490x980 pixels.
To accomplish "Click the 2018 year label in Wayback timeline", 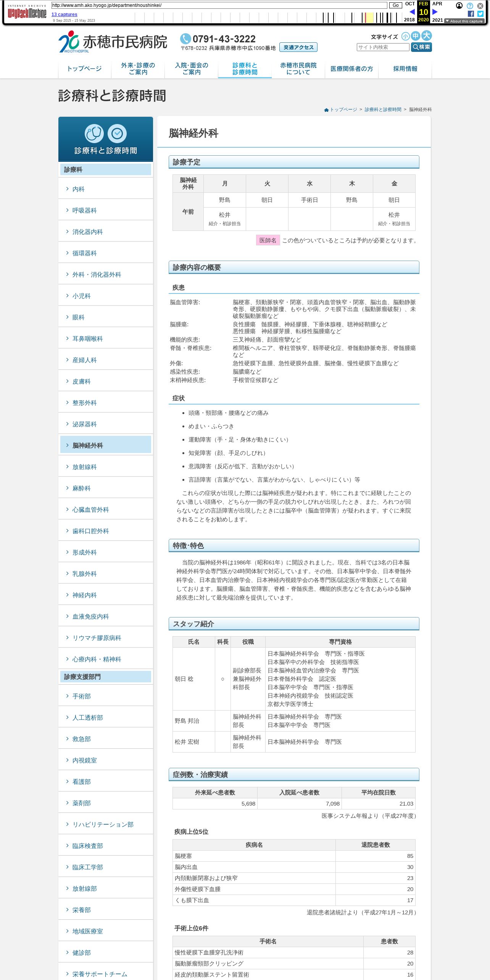I will 409,20.
